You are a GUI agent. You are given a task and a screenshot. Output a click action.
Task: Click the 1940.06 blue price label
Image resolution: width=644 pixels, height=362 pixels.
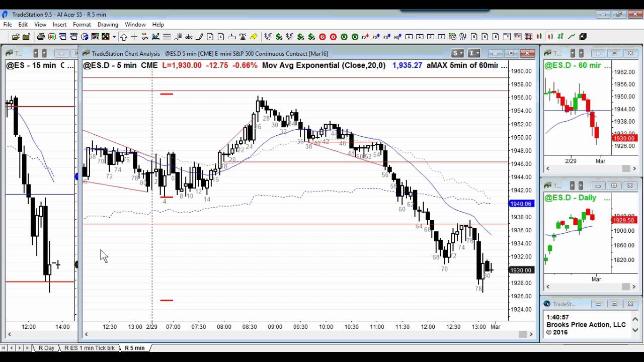tap(521, 204)
